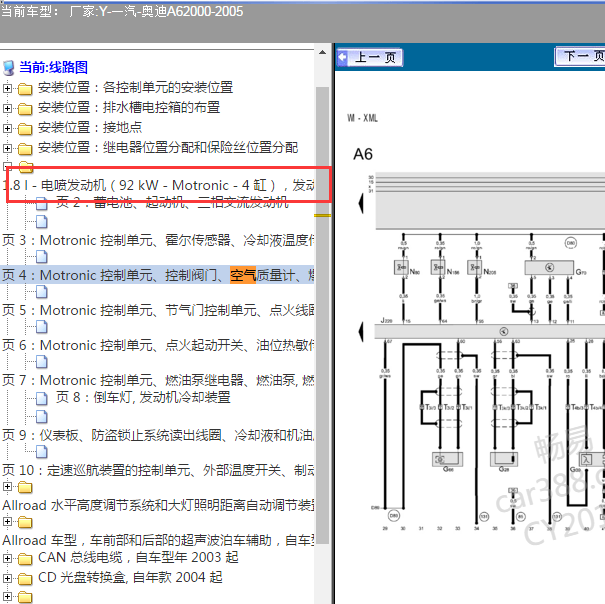
Task: Open 页 10 定速巡航装置 page
Action: pyautogui.click(x=159, y=470)
